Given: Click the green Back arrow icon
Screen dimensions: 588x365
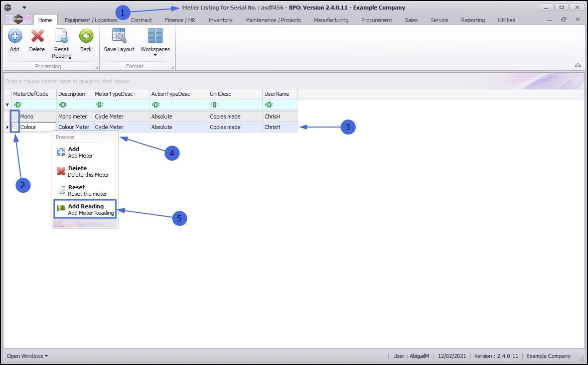Looking at the screenshot, I should (x=86, y=36).
